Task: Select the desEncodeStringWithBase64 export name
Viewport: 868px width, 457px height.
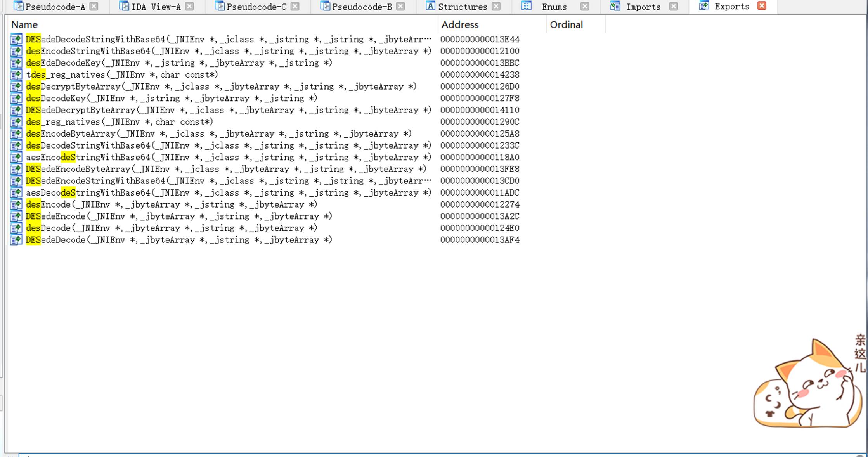Action: (229, 51)
